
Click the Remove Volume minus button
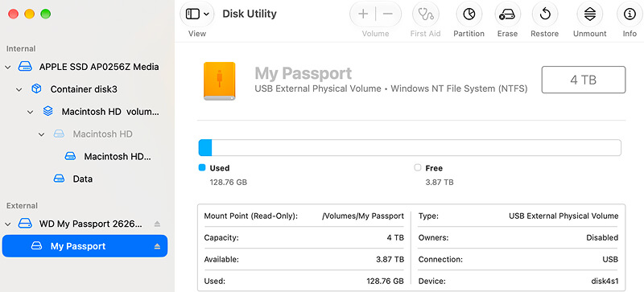click(x=388, y=14)
